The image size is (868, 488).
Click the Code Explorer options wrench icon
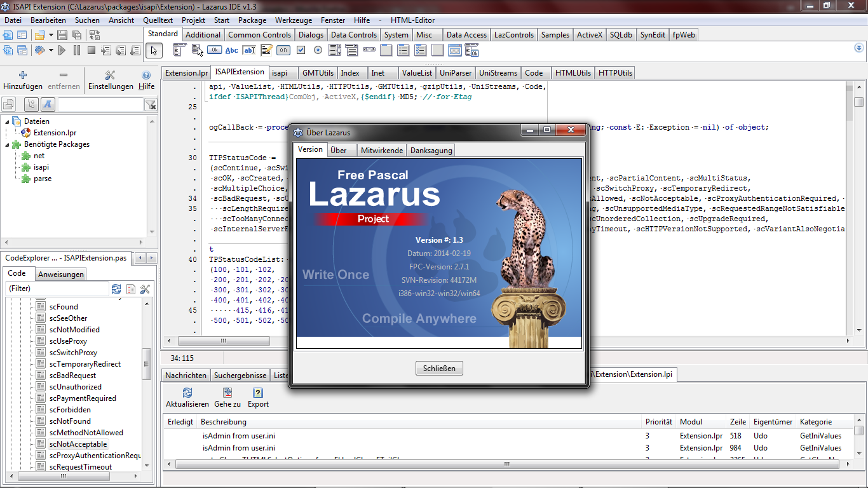(145, 289)
